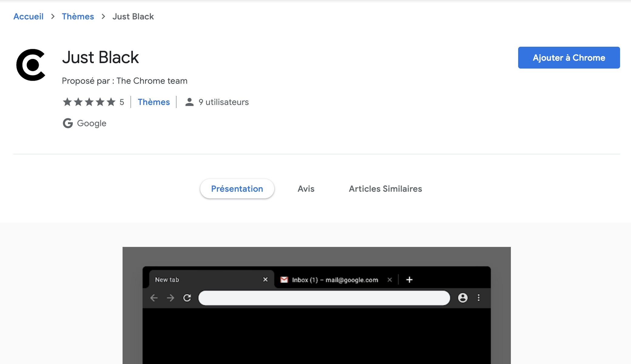Image resolution: width=631 pixels, height=364 pixels.
Task: Click the preview's reload icon
Action: pos(187,298)
